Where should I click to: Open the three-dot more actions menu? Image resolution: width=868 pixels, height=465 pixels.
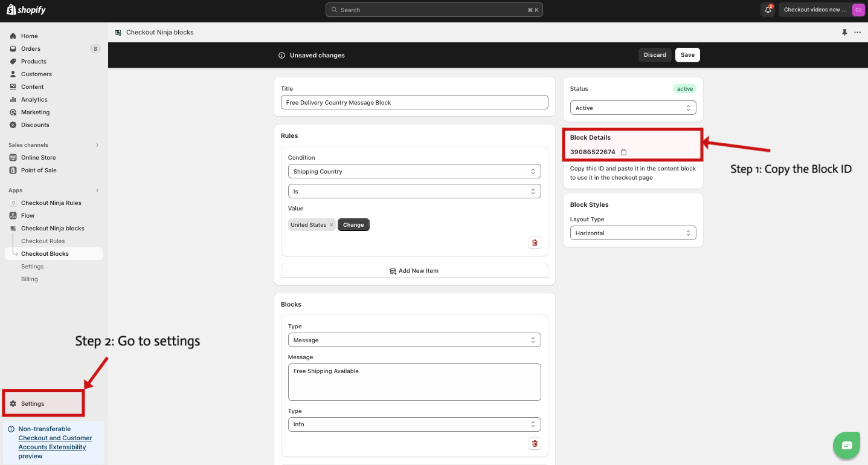[x=857, y=33]
